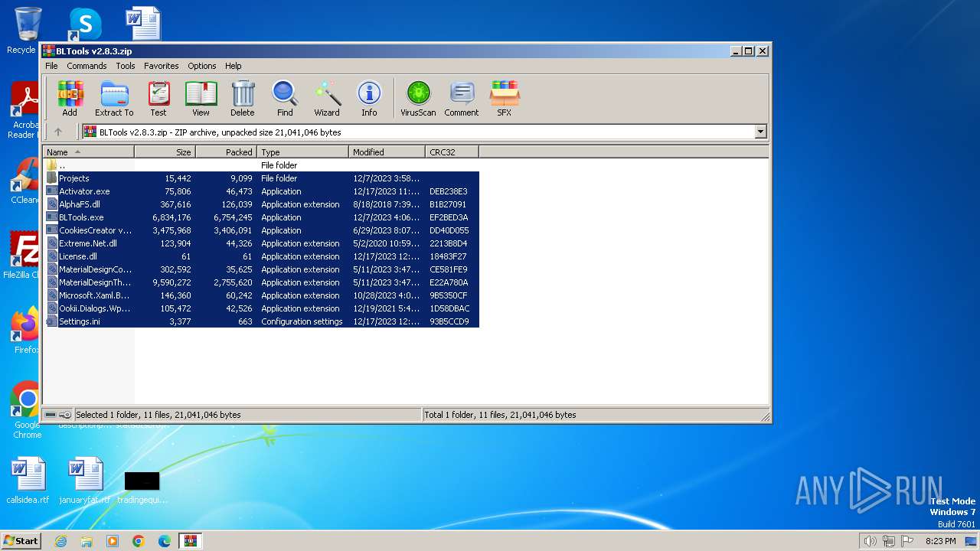
Task: Open Windows Explorer from the taskbar
Action: pyautogui.click(x=87, y=541)
